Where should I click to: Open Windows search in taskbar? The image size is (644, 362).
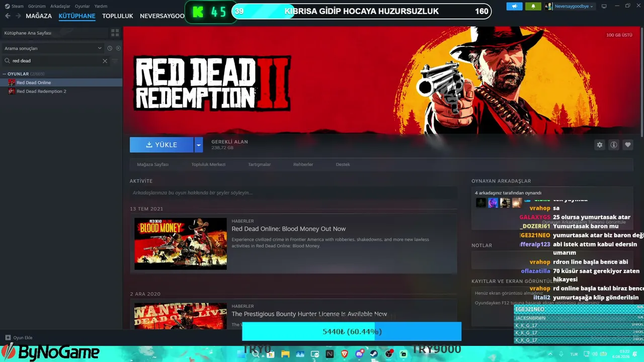[x=256, y=354]
